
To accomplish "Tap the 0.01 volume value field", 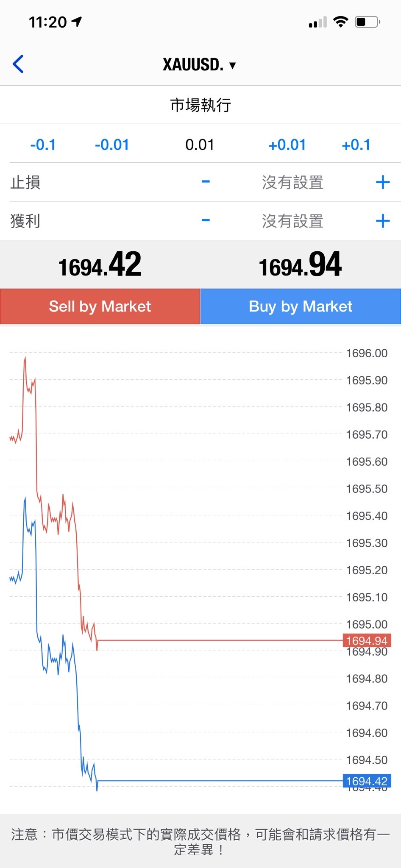I will pyautogui.click(x=200, y=145).
